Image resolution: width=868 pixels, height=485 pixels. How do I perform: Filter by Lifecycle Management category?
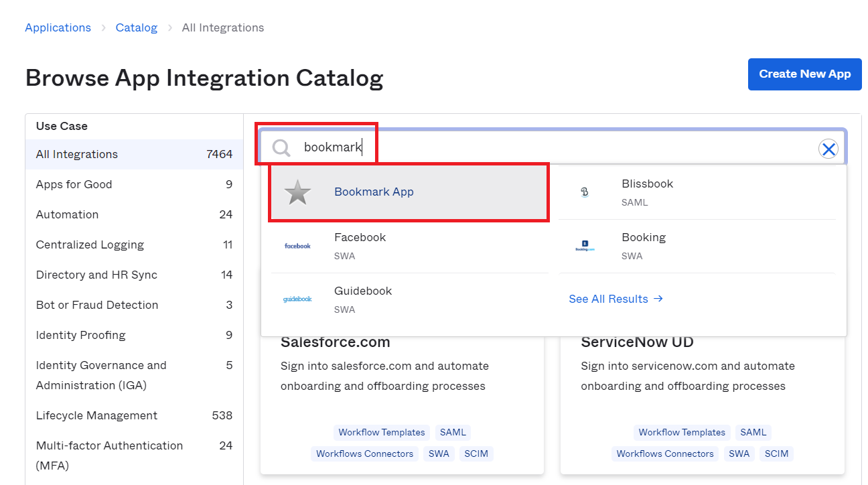click(134, 415)
